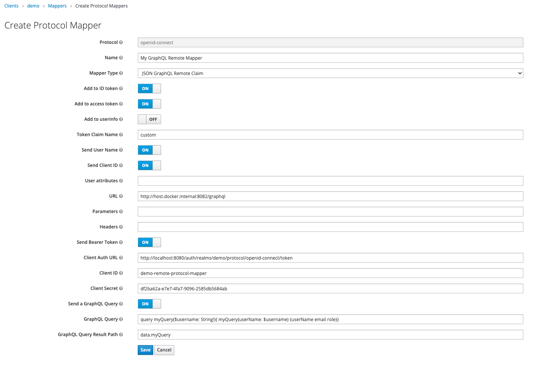This screenshot has width=544, height=392.
Task: Click the Send Client ID help icon
Action: (x=121, y=165)
